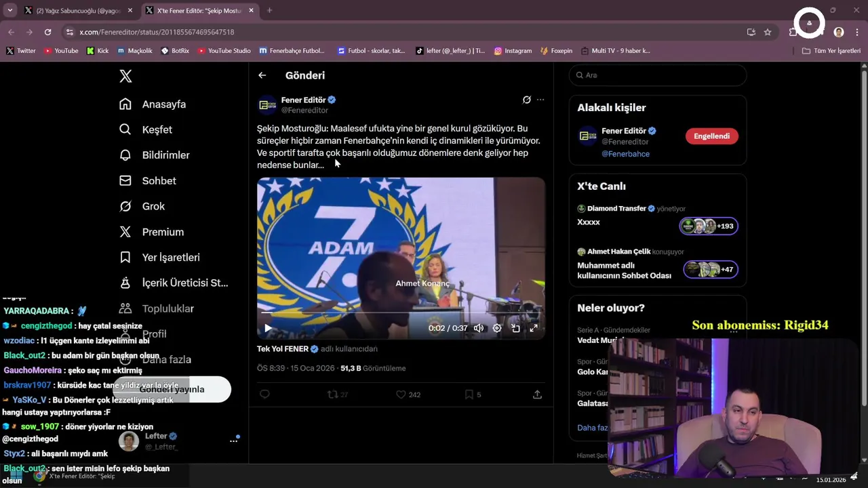
Task: Open Foxepin bookmark
Action: [x=556, y=51]
